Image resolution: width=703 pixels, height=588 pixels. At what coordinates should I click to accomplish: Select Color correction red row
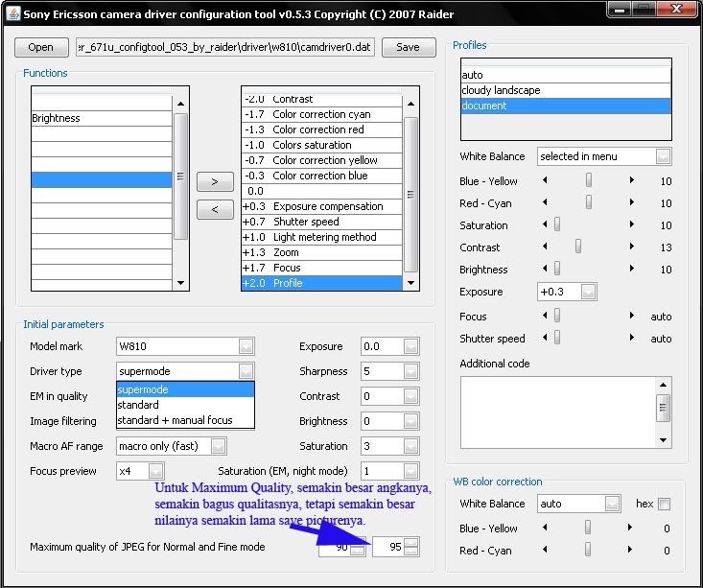pos(321,129)
